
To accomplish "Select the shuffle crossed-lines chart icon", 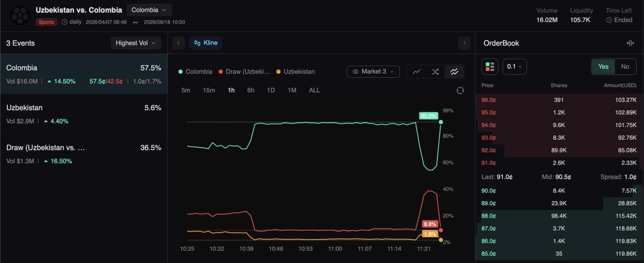I will pos(435,71).
